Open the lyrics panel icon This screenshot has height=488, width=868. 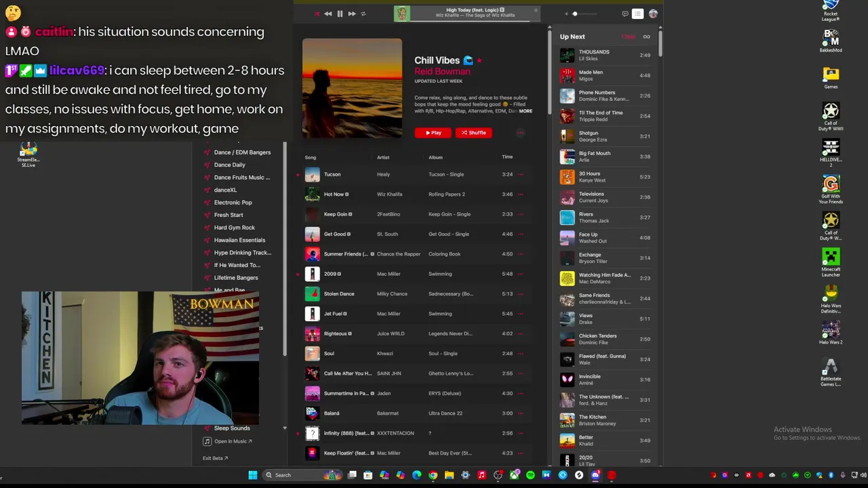click(625, 14)
